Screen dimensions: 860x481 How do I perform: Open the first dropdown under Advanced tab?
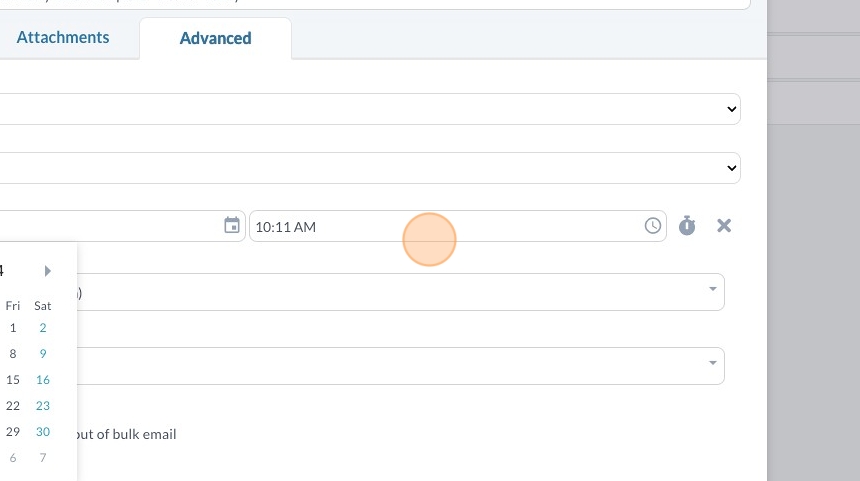point(370,108)
